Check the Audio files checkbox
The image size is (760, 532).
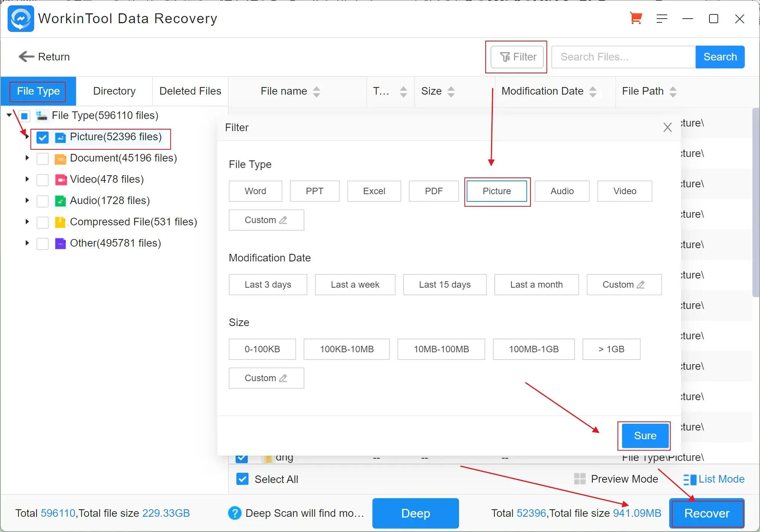pyautogui.click(x=43, y=201)
